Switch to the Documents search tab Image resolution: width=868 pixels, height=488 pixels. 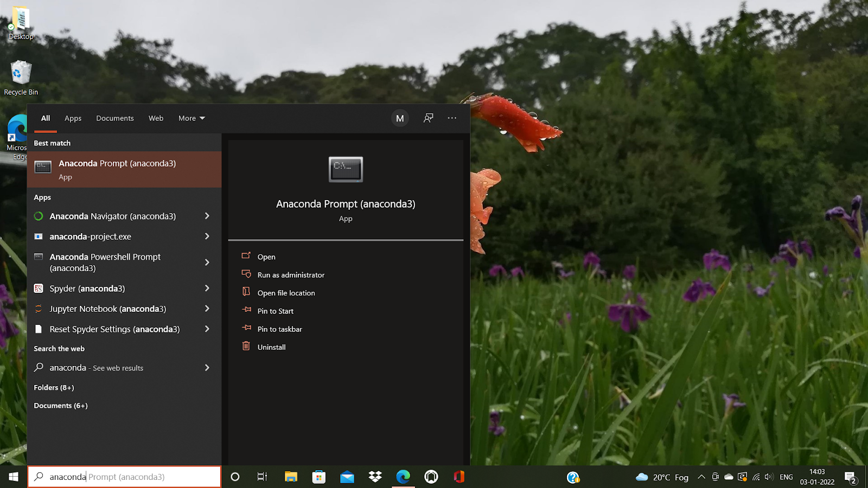[x=114, y=118]
